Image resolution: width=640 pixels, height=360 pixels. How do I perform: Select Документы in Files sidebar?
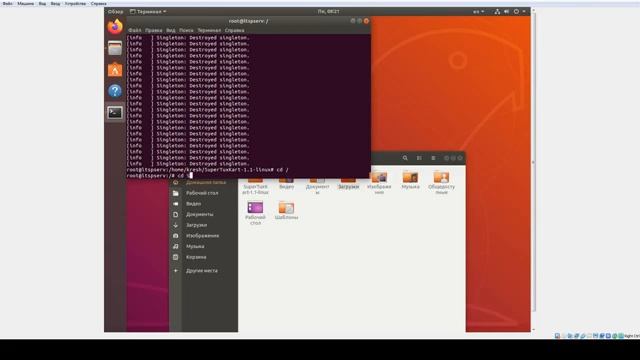pos(200,214)
